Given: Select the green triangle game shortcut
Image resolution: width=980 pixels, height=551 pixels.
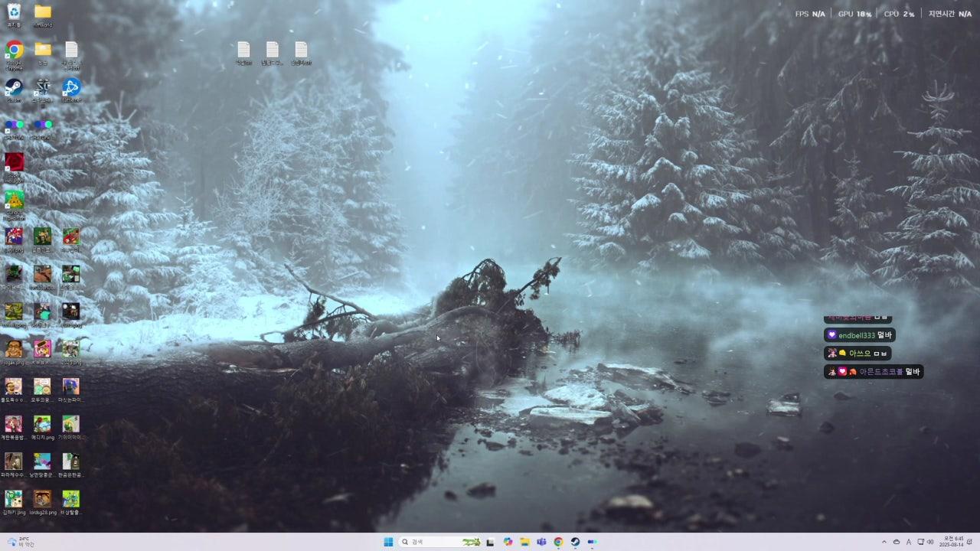Looking at the screenshot, I should point(14,204).
